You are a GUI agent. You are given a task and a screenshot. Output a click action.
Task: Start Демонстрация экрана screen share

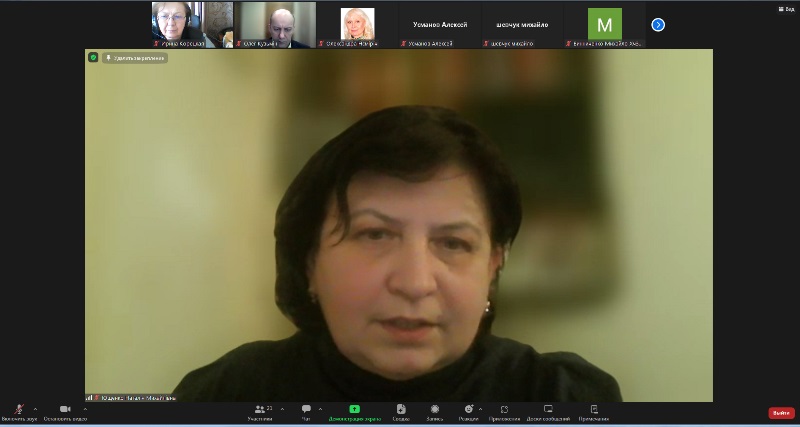click(x=355, y=412)
